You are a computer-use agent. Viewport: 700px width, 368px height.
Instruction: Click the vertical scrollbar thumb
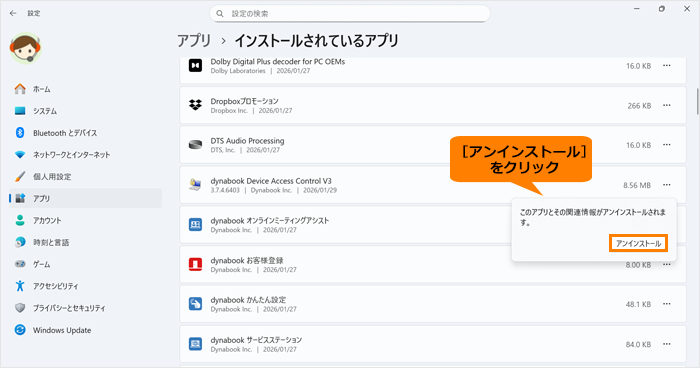697,101
